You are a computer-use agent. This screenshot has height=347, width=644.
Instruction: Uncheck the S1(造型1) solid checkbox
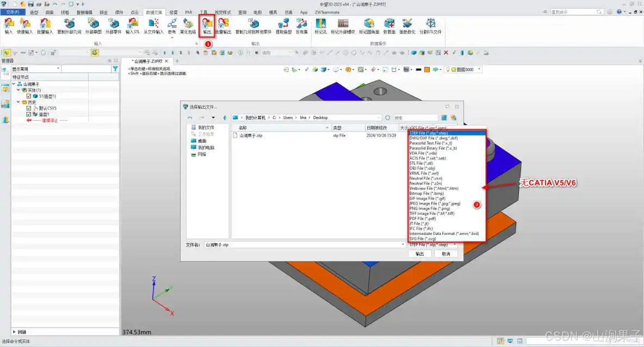[x=29, y=96]
